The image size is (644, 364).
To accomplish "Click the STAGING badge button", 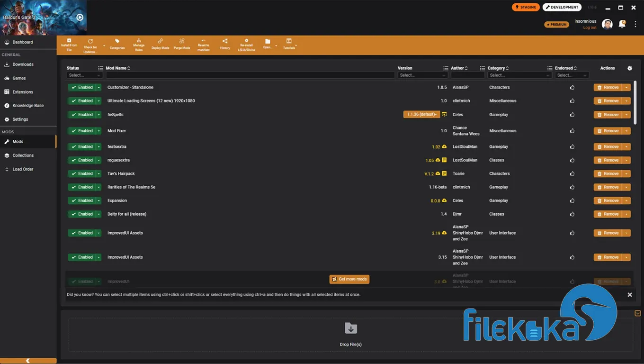I will coord(526,7).
